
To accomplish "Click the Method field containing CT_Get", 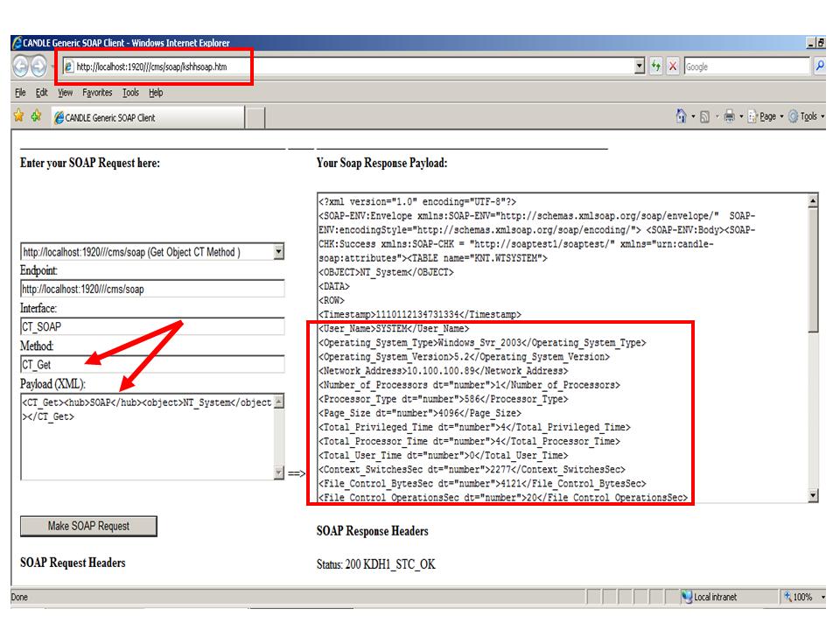I will [x=152, y=365].
